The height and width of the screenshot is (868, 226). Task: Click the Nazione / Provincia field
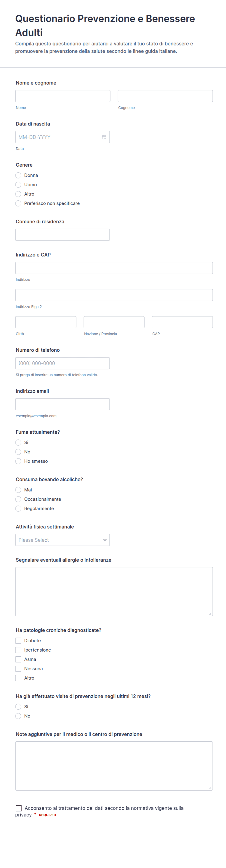[114, 322]
